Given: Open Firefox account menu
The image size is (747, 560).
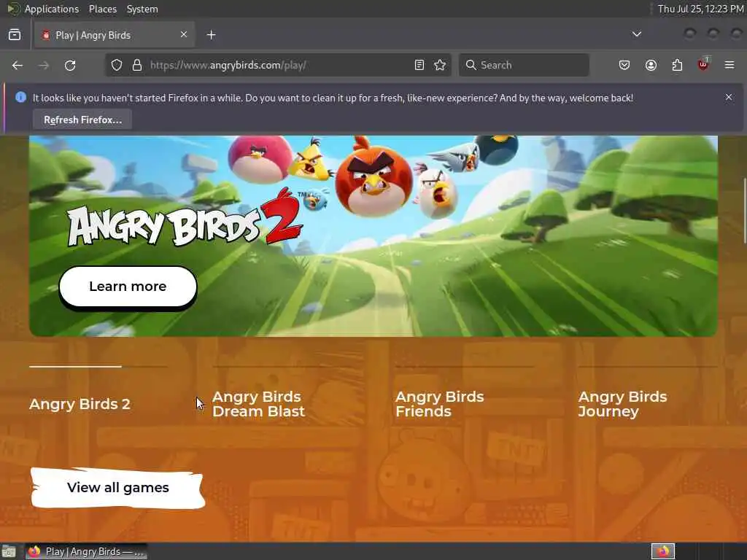Looking at the screenshot, I should [x=651, y=65].
